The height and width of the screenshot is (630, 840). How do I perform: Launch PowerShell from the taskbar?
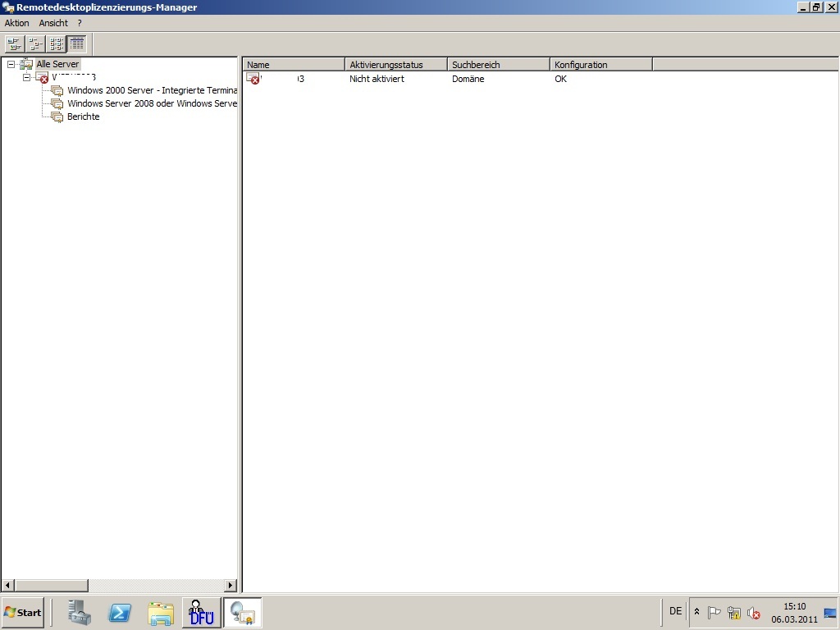click(x=120, y=612)
